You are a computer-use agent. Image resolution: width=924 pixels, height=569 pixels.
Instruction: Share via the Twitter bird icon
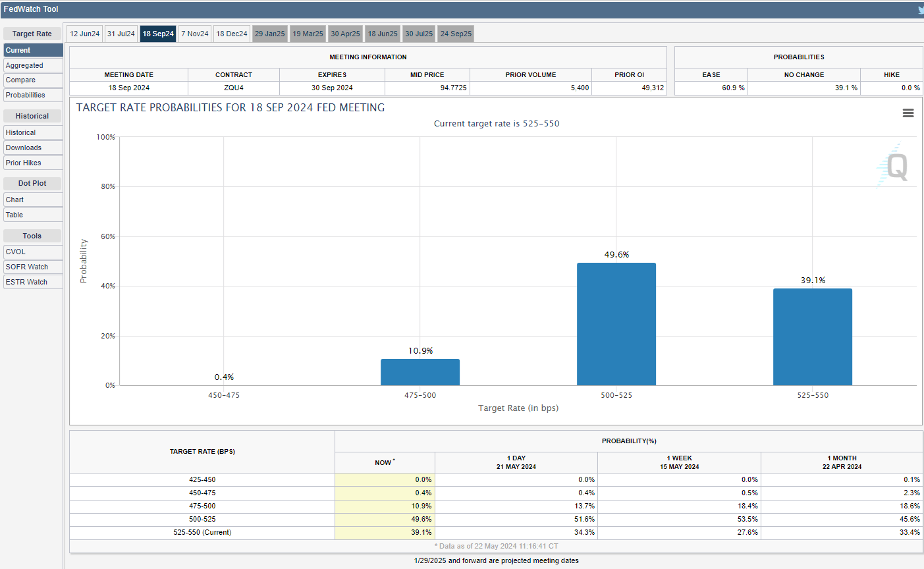click(919, 9)
